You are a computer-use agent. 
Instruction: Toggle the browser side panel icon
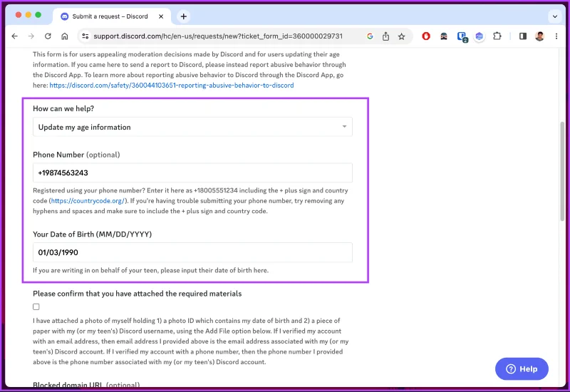click(523, 36)
